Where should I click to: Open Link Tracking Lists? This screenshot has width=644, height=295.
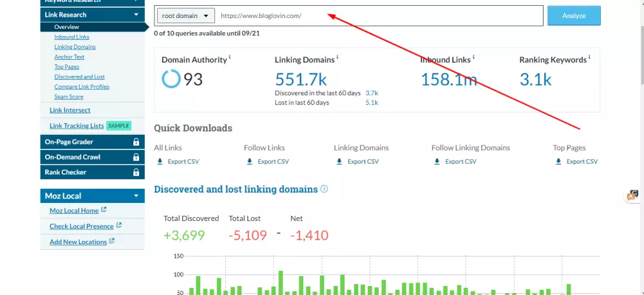pyautogui.click(x=77, y=126)
